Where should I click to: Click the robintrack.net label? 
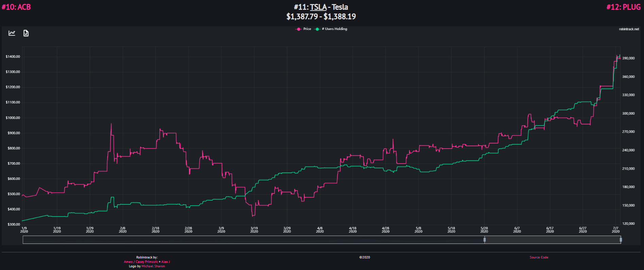pyautogui.click(x=629, y=29)
